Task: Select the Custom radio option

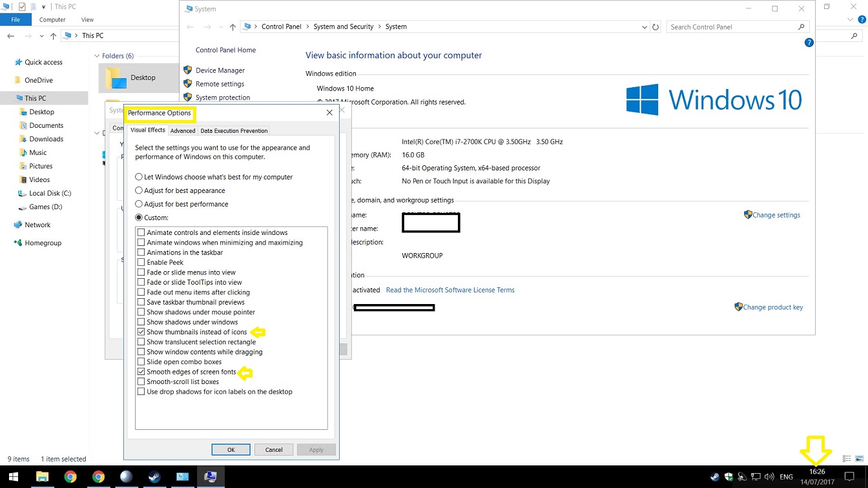Action: point(139,218)
